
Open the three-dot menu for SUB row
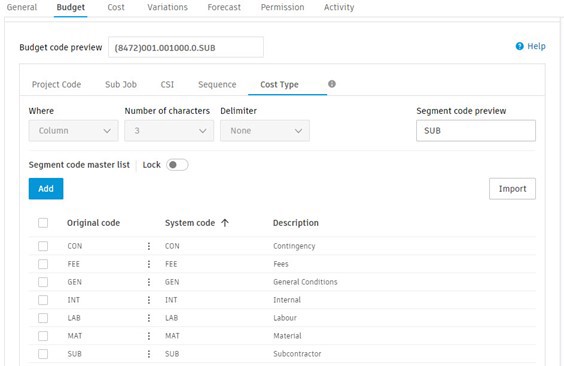point(149,354)
